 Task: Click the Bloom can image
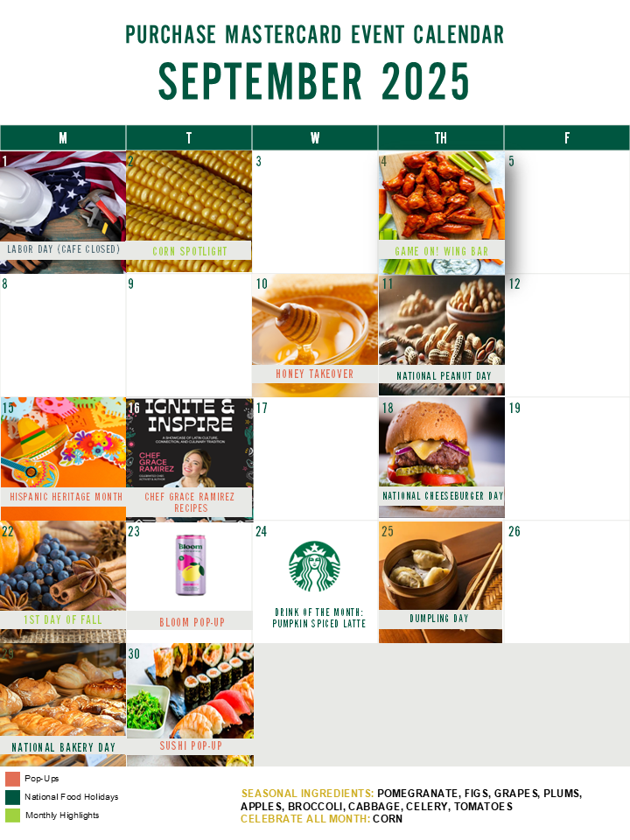coord(191,564)
